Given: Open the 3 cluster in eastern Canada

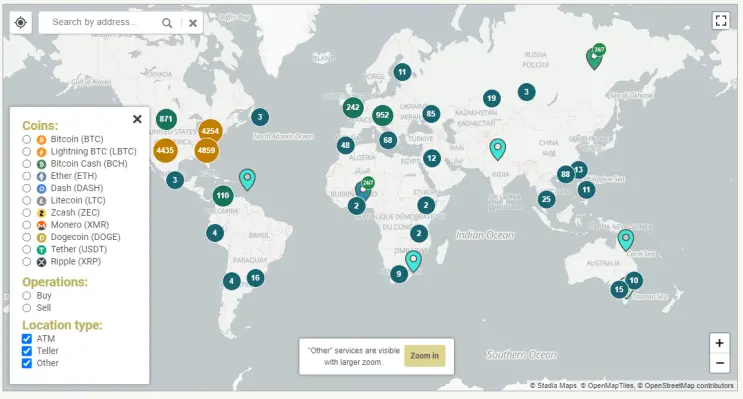Looking at the screenshot, I should [x=260, y=117].
